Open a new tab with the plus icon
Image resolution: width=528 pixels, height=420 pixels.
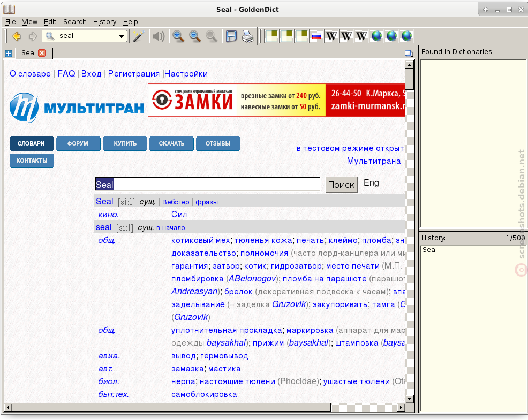pyautogui.click(x=9, y=53)
